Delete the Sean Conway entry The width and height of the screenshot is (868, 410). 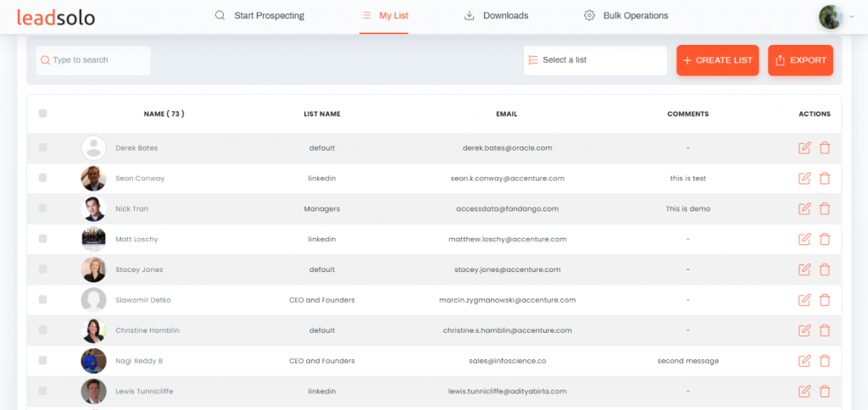(825, 178)
